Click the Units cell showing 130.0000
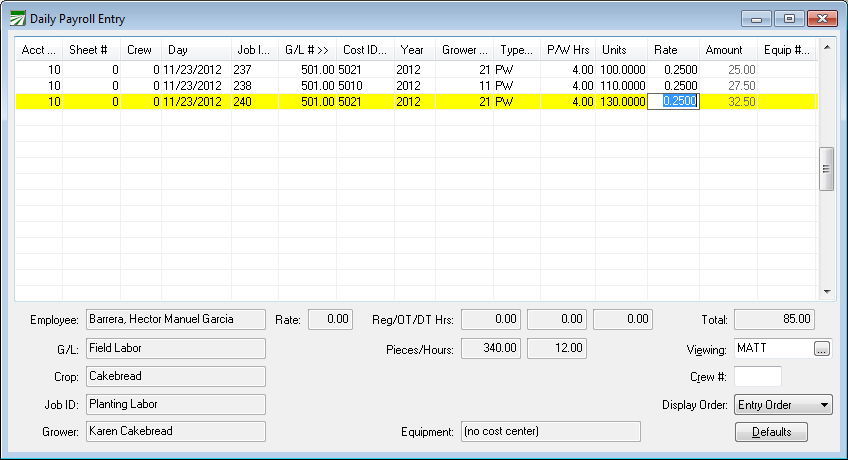Screen dimensions: 848x460 click(622, 101)
